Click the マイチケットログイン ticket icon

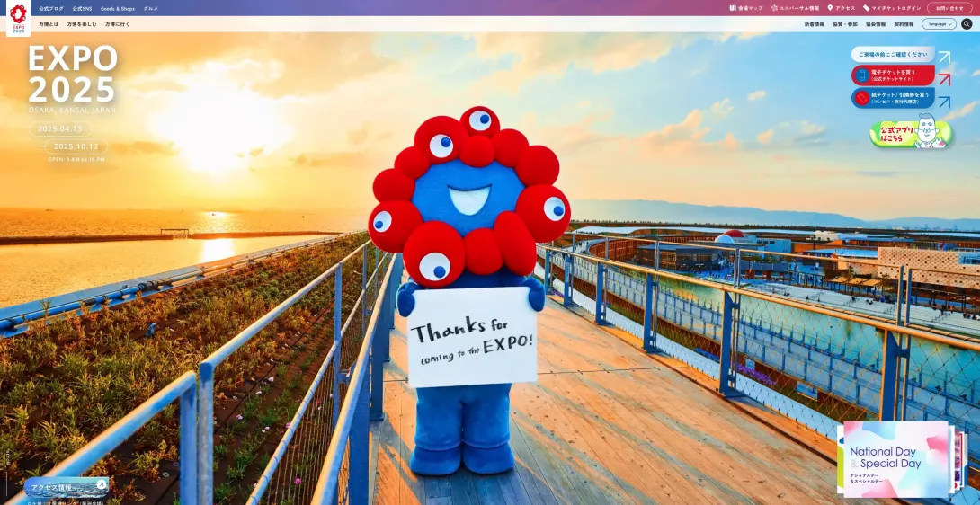(x=867, y=8)
